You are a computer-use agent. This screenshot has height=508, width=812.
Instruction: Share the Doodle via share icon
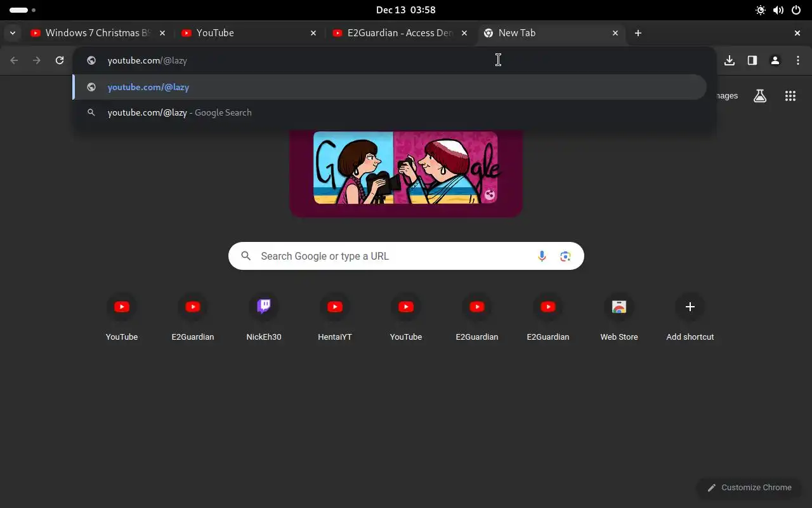pos(490,196)
